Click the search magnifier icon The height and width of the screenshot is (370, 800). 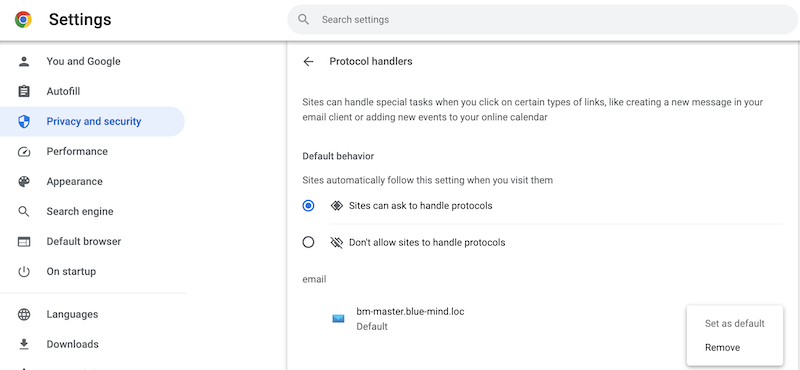304,19
